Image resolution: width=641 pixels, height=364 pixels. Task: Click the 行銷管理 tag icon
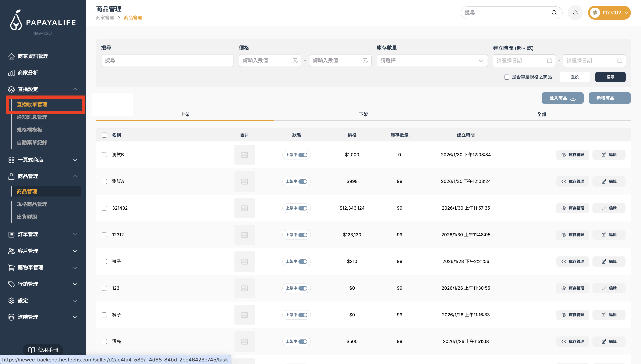pos(11,284)
